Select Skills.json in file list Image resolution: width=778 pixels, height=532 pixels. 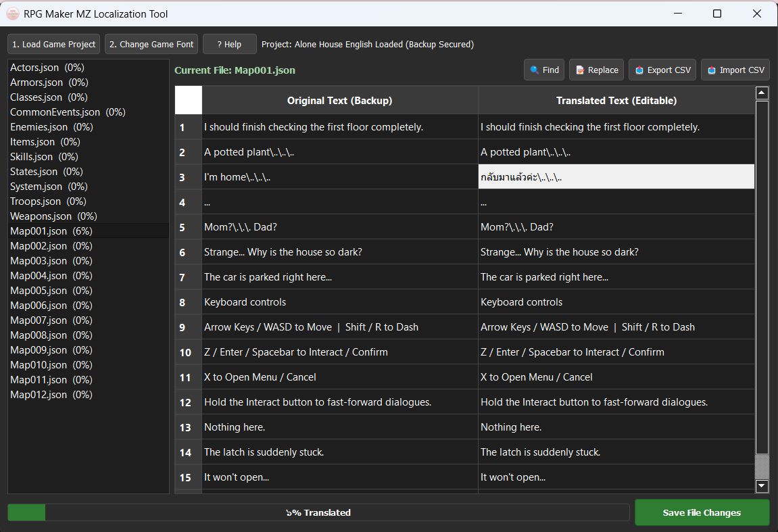(89, 157)
